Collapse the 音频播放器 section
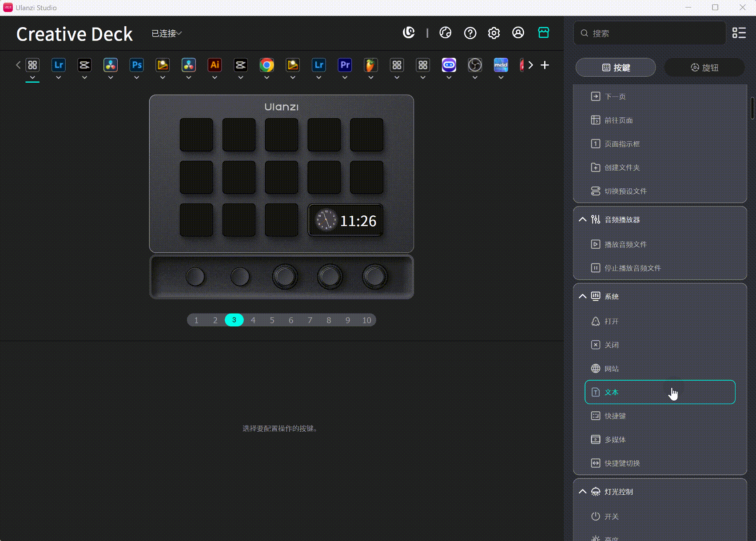The width and height of the screenshot is (756, 541). point(582,219)
